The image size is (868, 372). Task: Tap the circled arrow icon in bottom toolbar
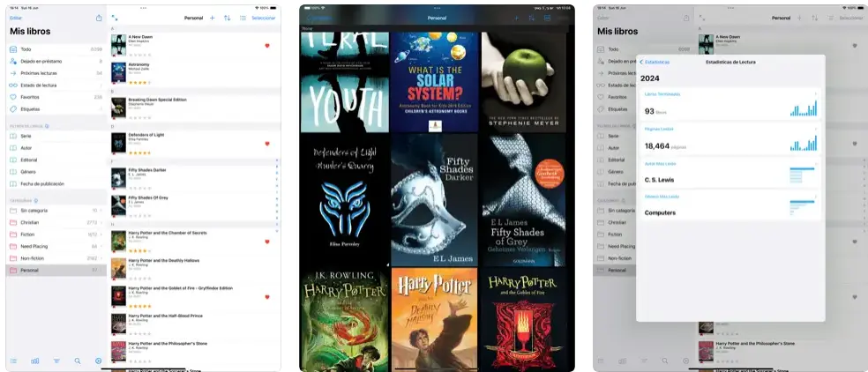99,361
